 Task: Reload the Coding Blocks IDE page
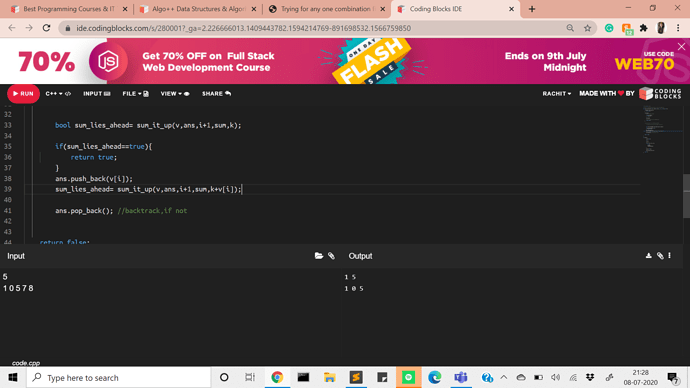(46, 28)
